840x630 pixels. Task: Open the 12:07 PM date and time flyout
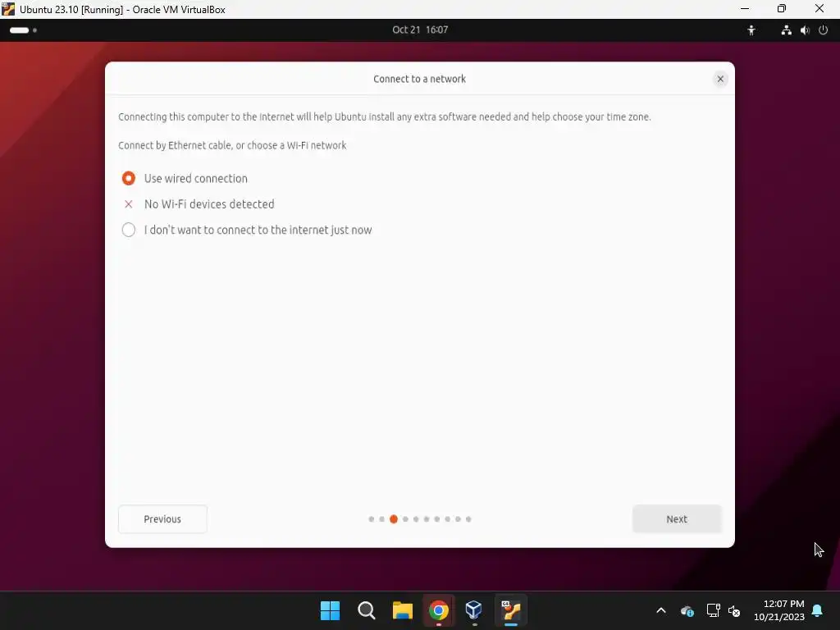779,610
